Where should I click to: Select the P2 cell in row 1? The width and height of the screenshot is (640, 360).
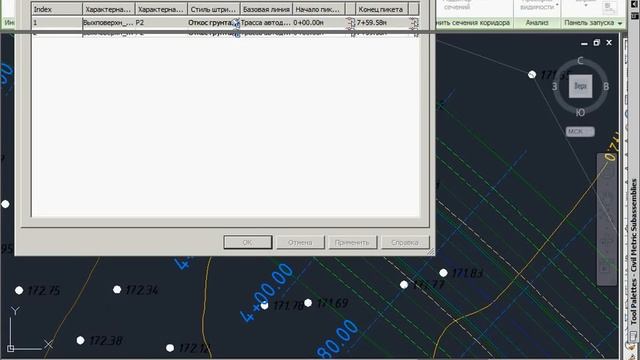click(161, 23)
